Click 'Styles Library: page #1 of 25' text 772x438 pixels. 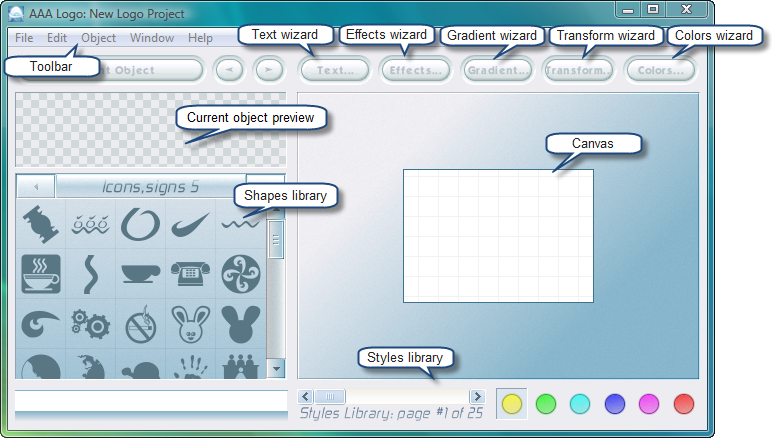391,413
